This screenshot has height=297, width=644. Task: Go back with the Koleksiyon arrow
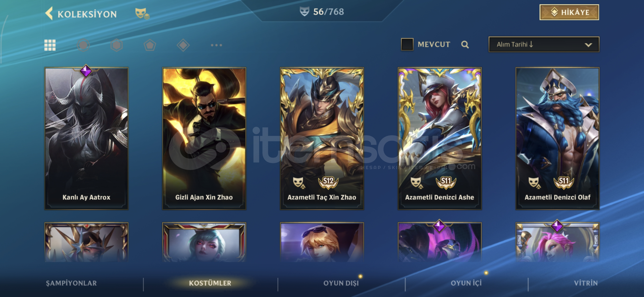pos(49,13)
